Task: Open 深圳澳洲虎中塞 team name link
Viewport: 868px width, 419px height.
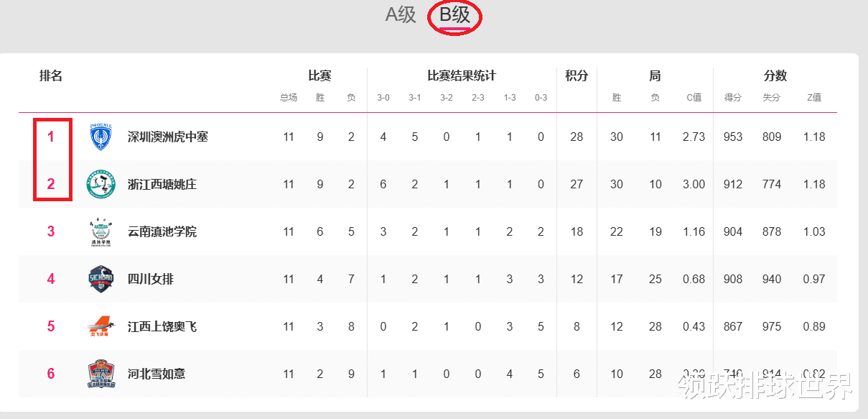Action: (167, 137)
